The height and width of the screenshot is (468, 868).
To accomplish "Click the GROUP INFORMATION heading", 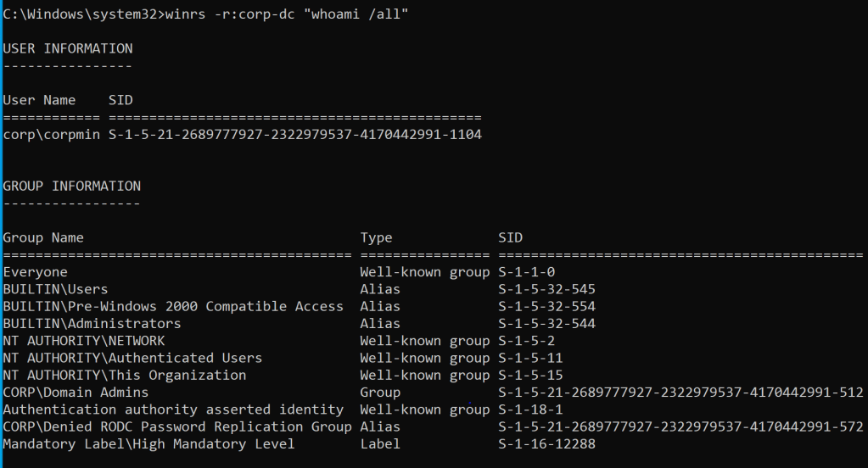I will [x=72, y=186].
